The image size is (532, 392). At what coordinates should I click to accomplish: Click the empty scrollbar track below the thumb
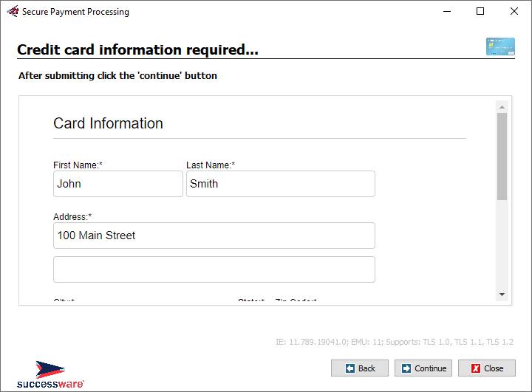(502, 244)
